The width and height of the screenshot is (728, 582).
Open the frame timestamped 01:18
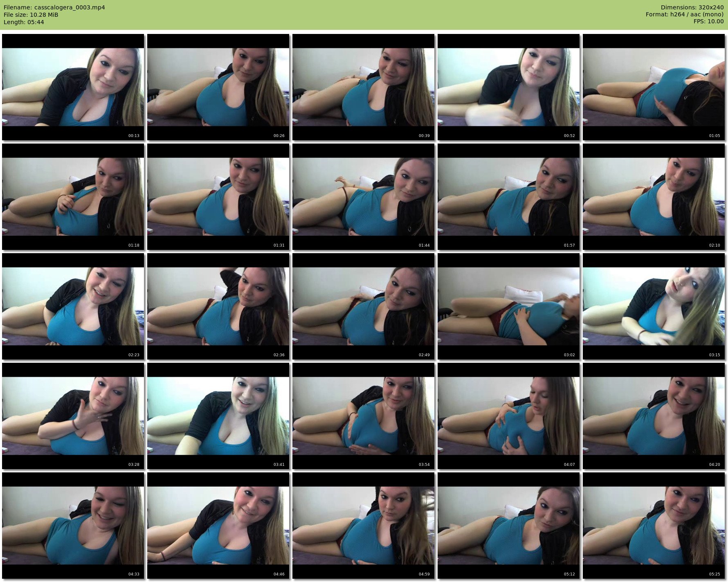pos(73,197)
